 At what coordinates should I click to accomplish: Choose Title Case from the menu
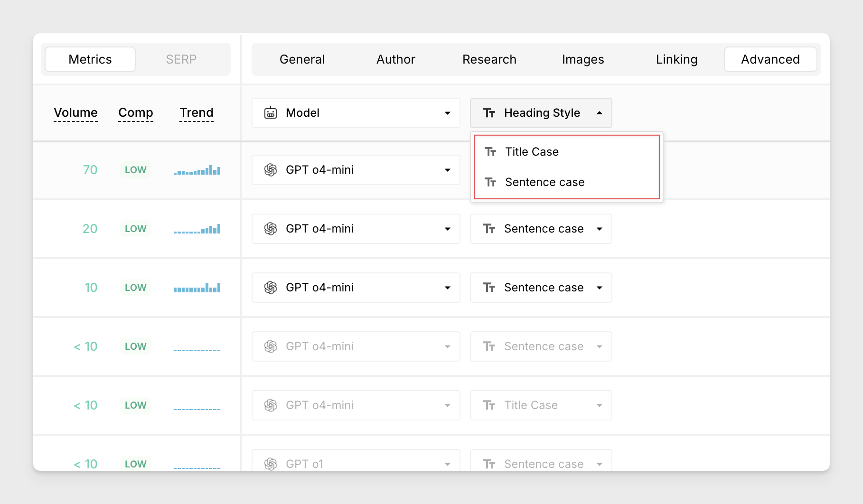click(532, 152)
